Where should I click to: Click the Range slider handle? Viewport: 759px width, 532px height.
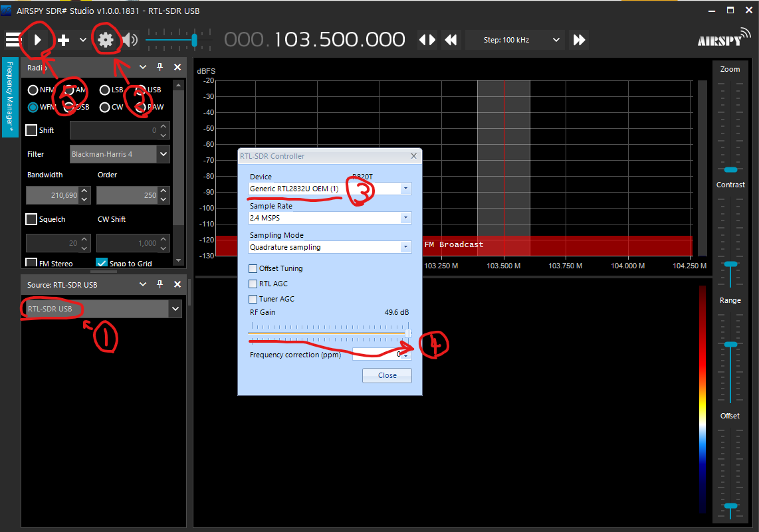pyautogui.click(x=730, y=344)
